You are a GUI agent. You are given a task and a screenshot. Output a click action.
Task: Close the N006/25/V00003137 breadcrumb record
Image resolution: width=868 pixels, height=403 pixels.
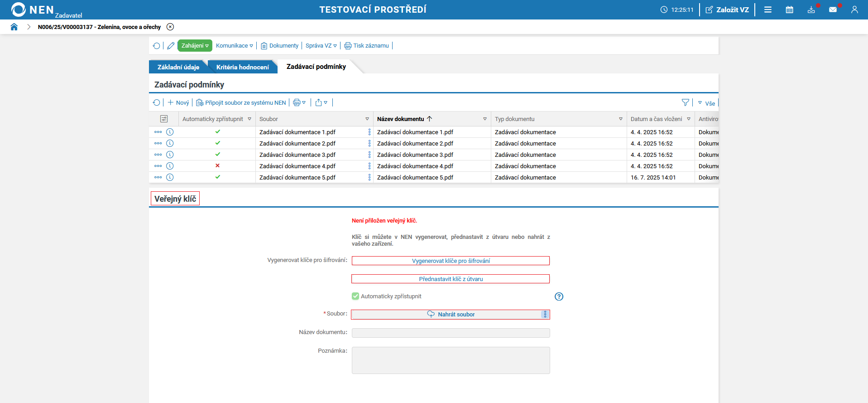(x=170, y=27)
